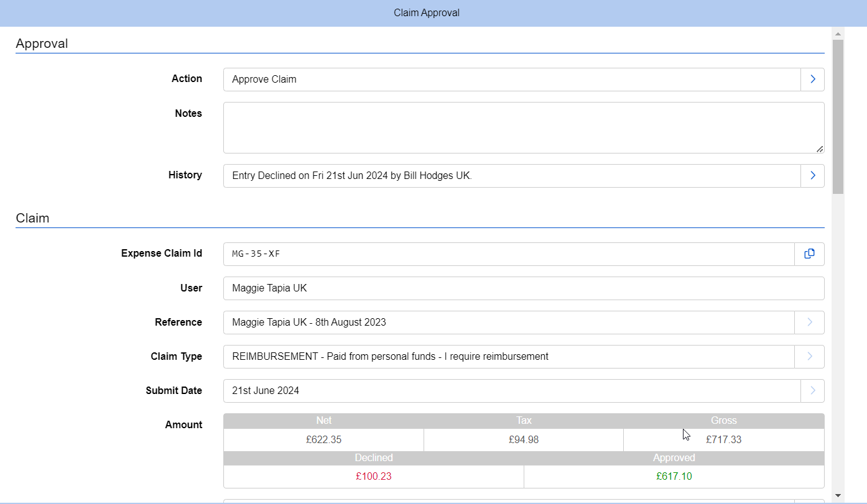The height and width of the screenshot is (504, 867).
Task: Click the Claim Type label
Action: coord(177,357)
